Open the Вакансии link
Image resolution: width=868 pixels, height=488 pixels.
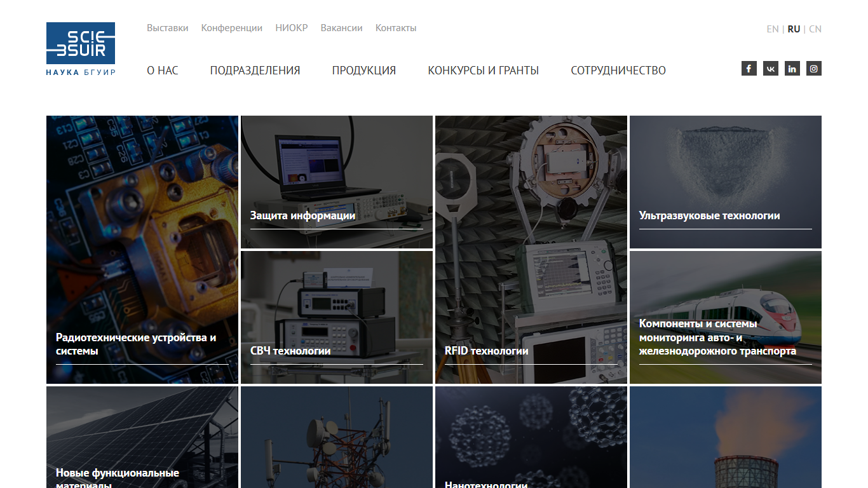[x=342, y=28]
